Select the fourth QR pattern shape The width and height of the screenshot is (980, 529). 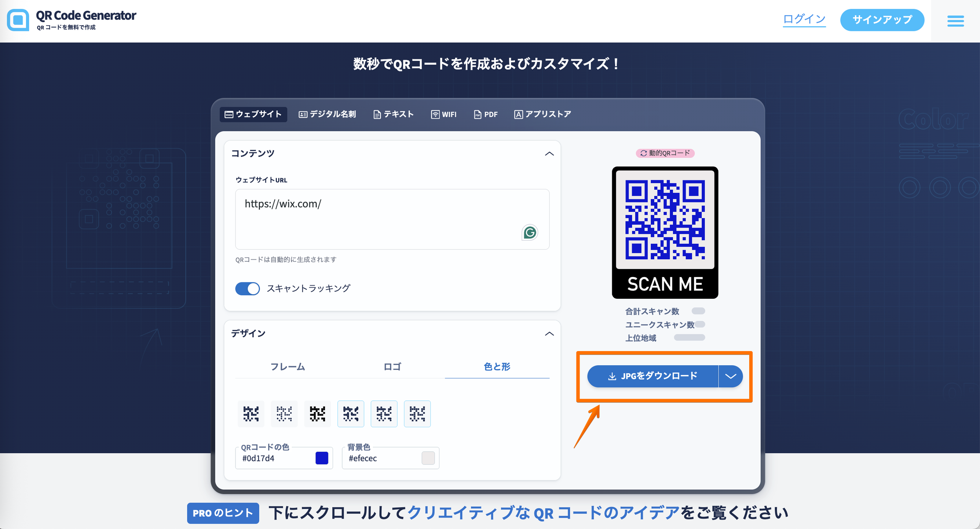click(351, 414)
